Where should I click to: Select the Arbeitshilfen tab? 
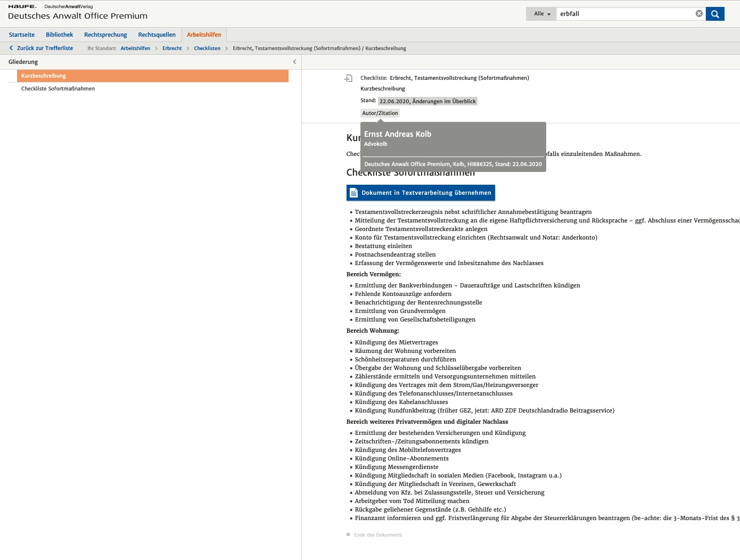click(204, 35)
